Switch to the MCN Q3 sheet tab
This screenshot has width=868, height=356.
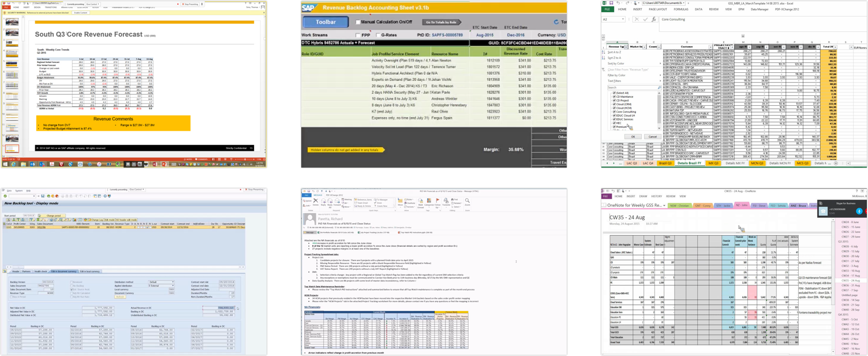(x=757, y=164)
